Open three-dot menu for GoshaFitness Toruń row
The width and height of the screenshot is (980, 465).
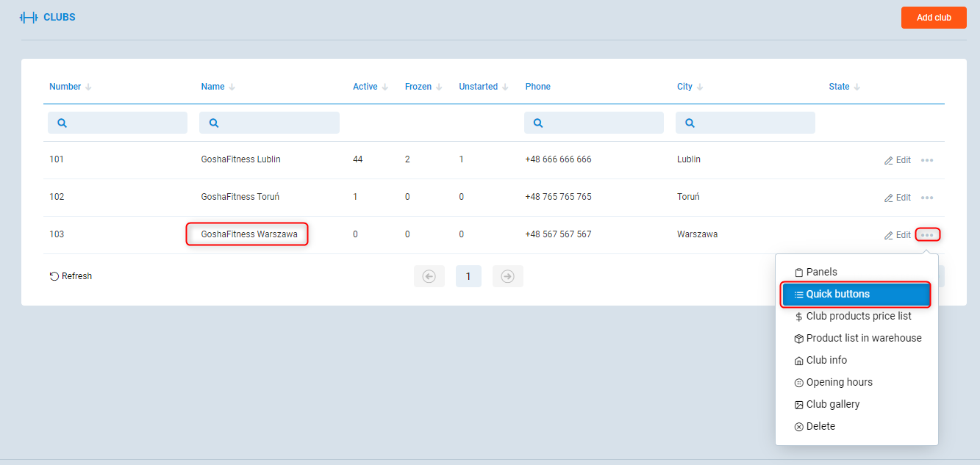(x=927, y=198)
